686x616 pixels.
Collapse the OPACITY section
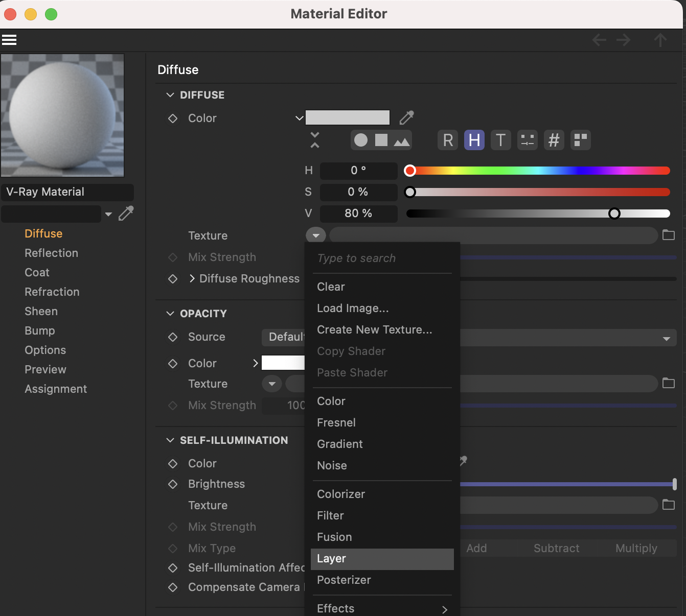click(x=170, y=314)
